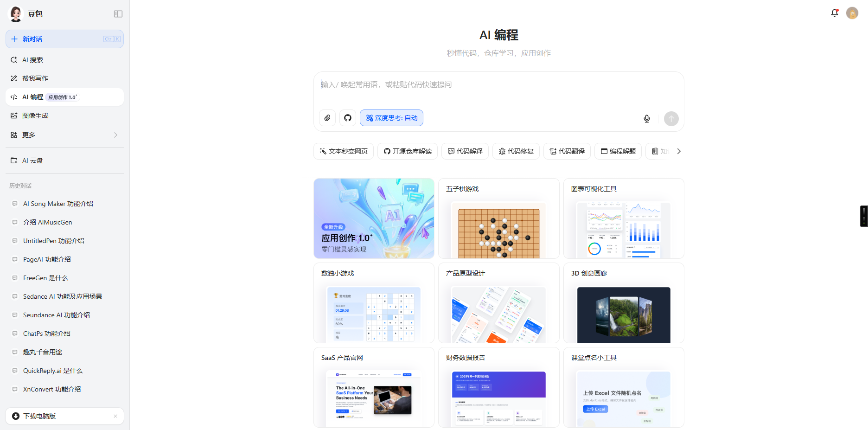This screenshot has height=430, width=868.
Task: Open the 五子棋游戏 template card
Action: coord(498,218)
